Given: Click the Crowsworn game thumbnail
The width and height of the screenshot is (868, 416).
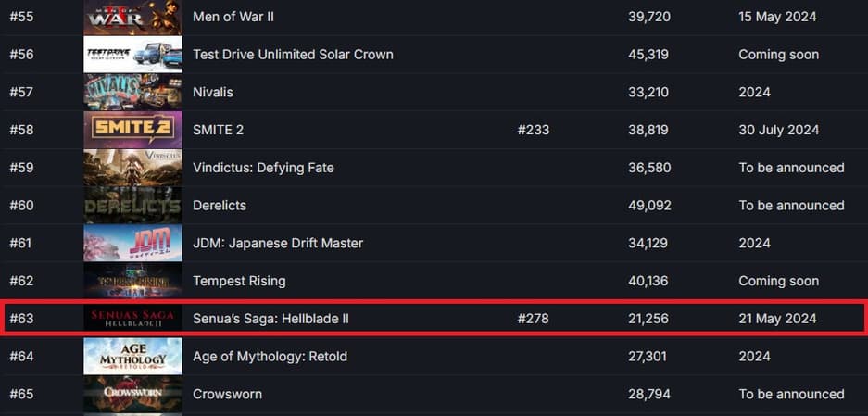Looking at the screenshot, I should 132,394.
